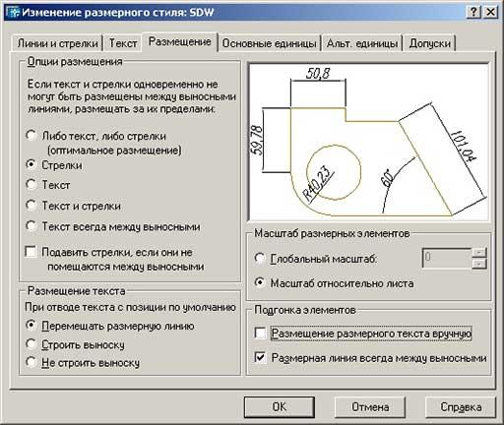Select the Размещение tab

[x=180, y=42]
